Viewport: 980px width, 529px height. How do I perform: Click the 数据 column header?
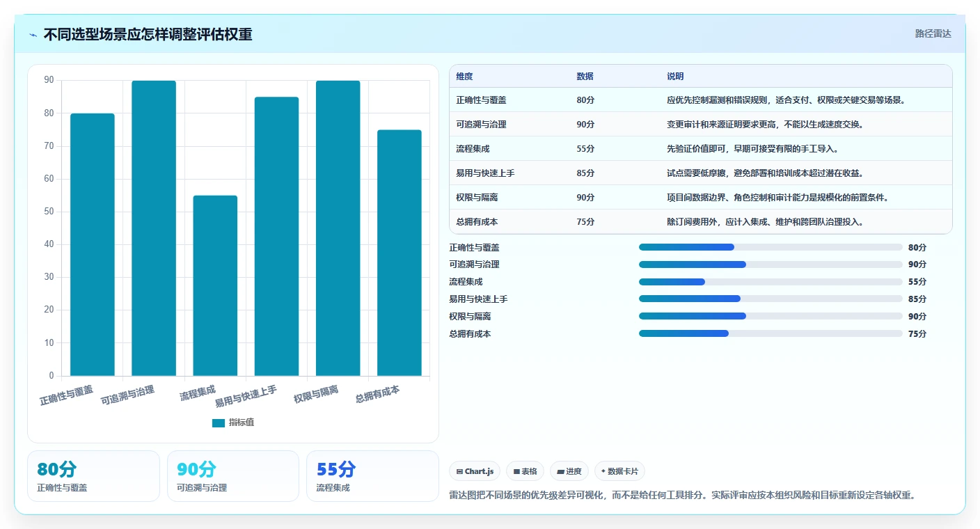(x=585, y=77)
